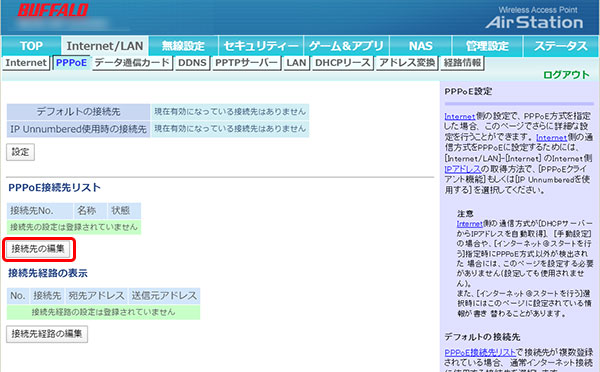This screenshot has height=372, width=600.
Task: Select the Internet sub-tab
Action: pyautogui.click(x=26, y=63)
